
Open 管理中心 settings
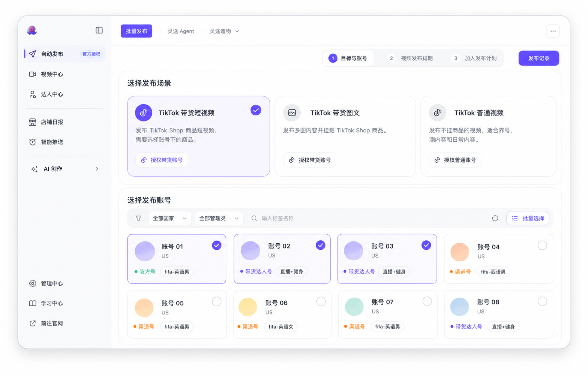(x=52, y=283)
